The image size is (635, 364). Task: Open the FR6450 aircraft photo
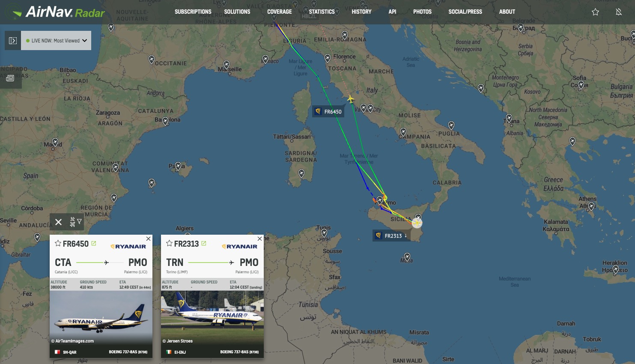101,318
